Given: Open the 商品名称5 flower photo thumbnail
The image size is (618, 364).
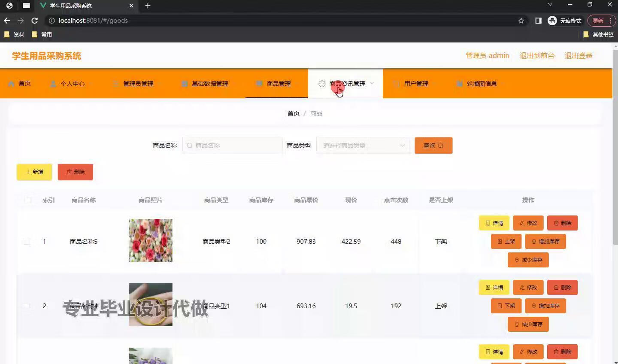Looking at the screenshot, I should pyautogui.click(x=151, y=240).
